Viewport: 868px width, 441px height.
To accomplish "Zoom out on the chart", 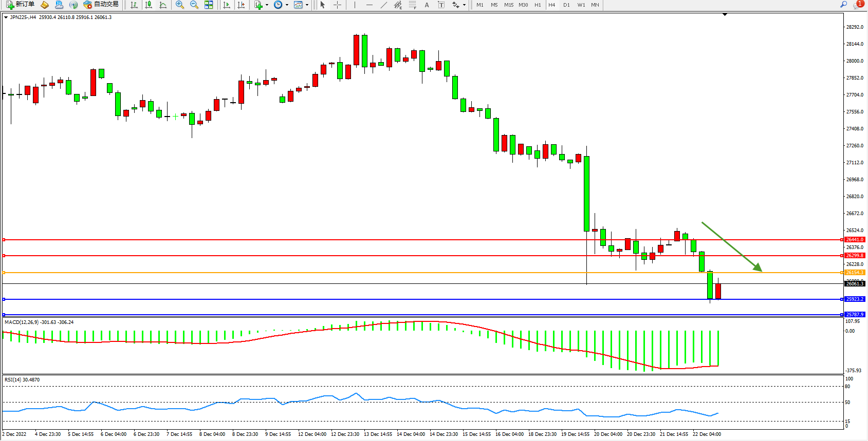I will (x=194, y=5).
